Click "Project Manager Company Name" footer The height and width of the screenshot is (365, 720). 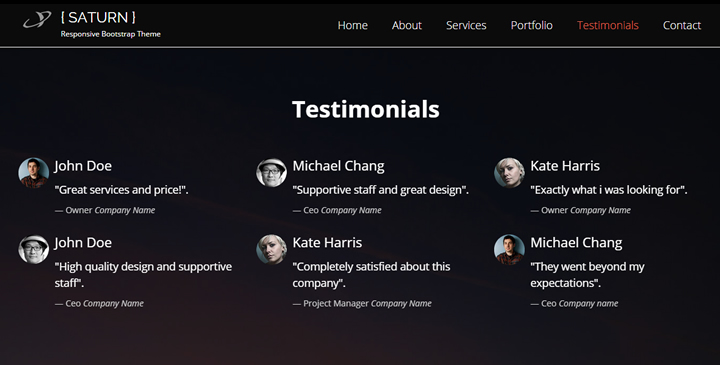362,303
